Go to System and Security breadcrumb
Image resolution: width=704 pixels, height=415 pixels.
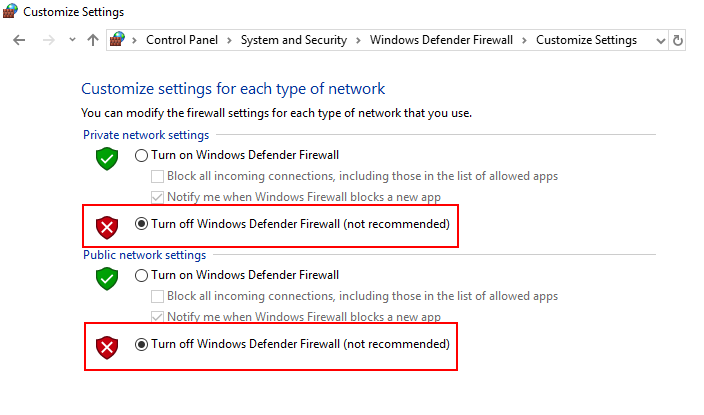[293, 40]
